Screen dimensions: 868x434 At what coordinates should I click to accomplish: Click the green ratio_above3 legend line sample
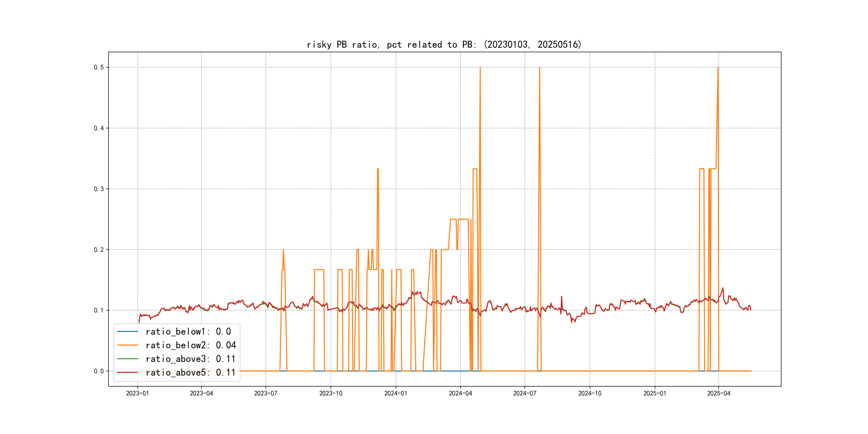click(x=127, y=359)
